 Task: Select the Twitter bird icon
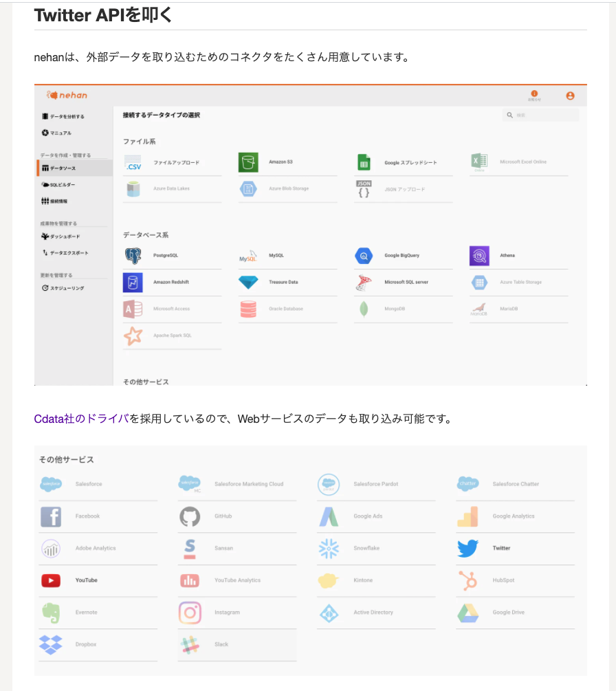(x=468, y=548)
